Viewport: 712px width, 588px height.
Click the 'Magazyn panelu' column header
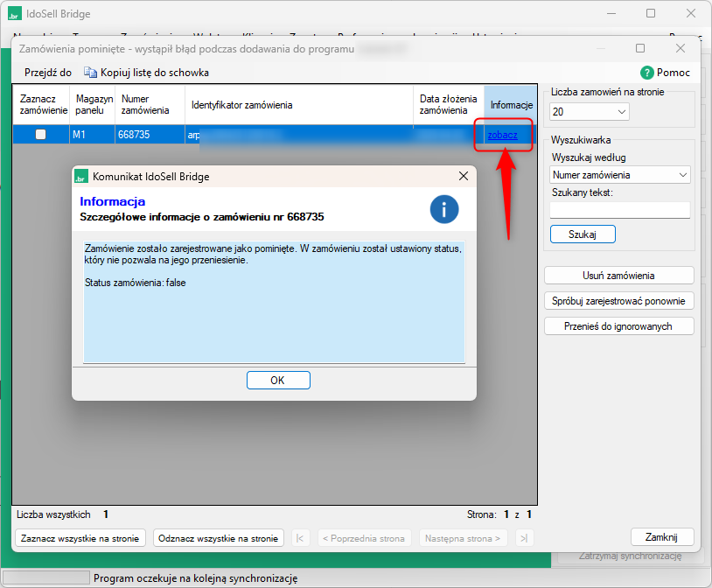92,105
